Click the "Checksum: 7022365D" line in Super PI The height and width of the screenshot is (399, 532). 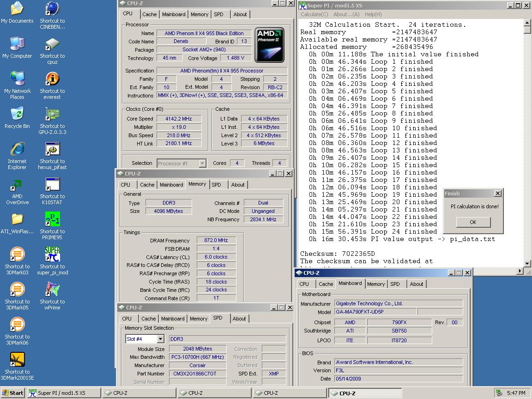click(337, 254)
